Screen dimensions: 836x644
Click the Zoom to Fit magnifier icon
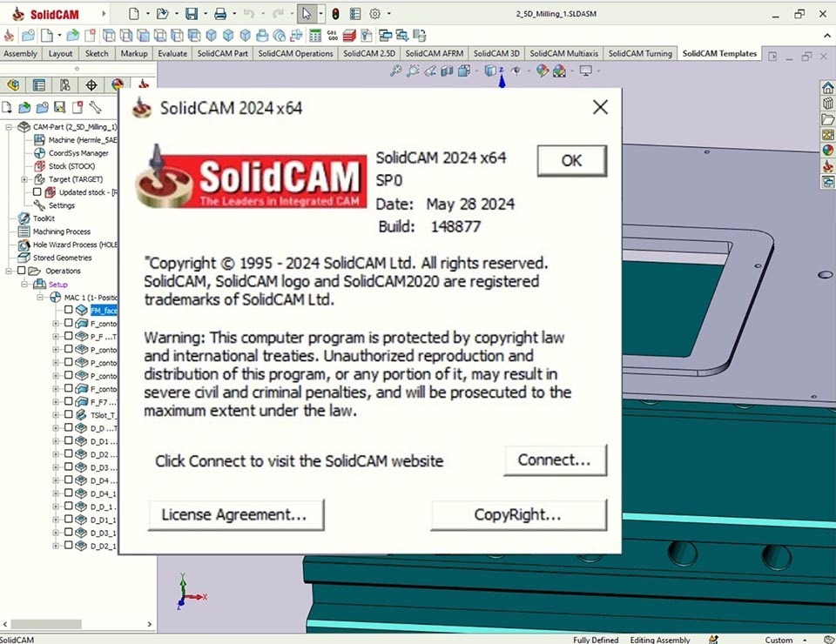coord(395,70)
